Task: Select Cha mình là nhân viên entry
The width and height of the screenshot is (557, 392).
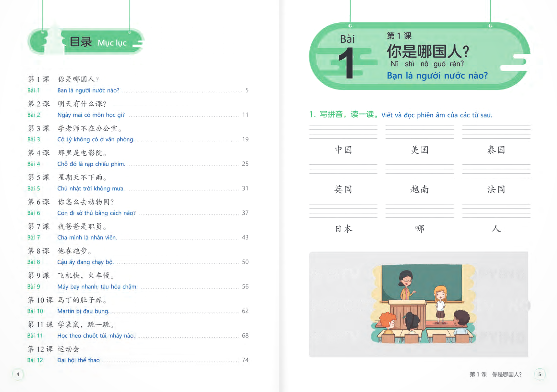Action: (x=87, y=237)
